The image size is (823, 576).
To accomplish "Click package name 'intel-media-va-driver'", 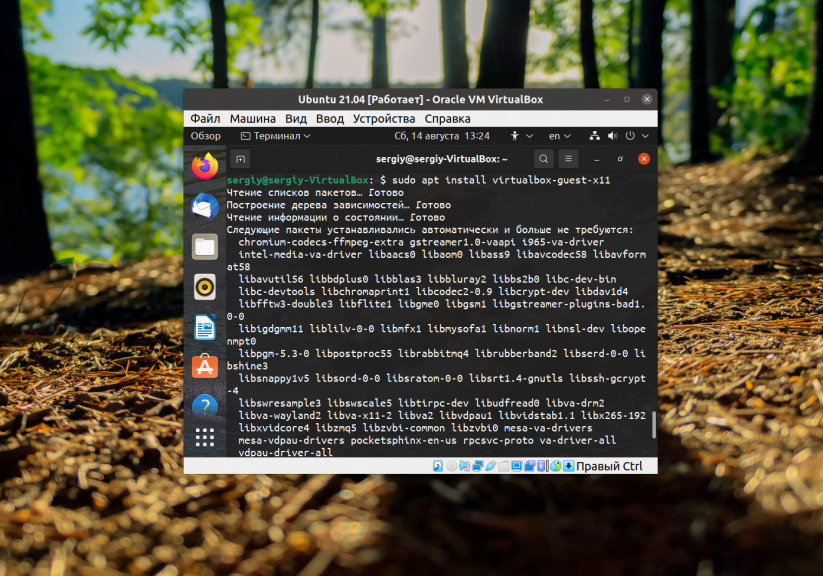I will (x=300, y=255).
